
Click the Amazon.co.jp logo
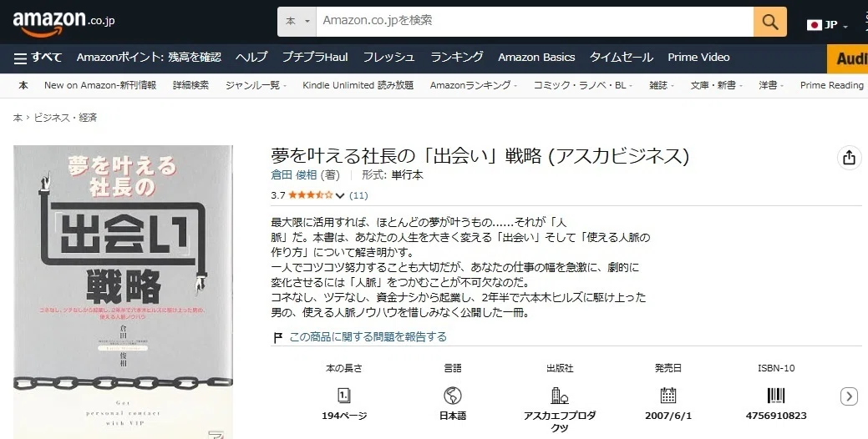(63, 23)
